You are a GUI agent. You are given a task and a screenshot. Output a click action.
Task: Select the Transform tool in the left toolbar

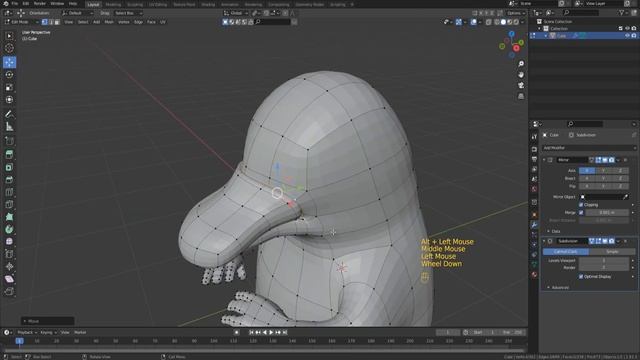pos(9,100)
